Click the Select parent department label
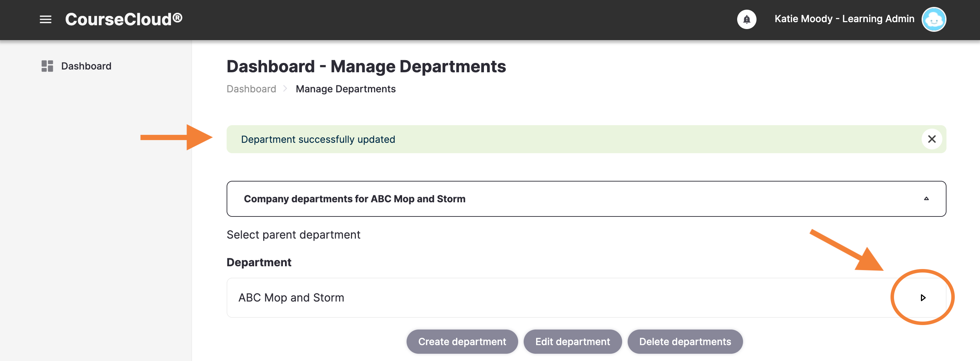Viewport: 980px width, 361px height. click(x=293, y=234)
